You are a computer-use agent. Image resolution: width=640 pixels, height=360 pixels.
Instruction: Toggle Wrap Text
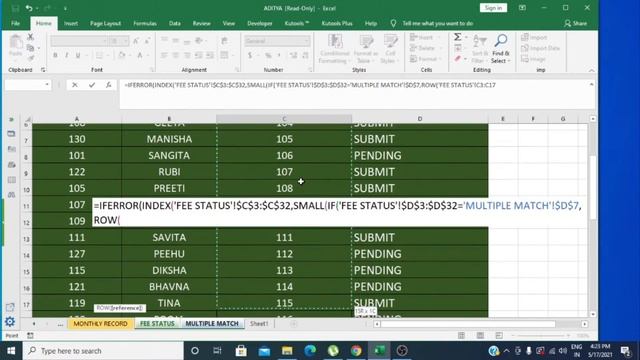click(224, 41)
